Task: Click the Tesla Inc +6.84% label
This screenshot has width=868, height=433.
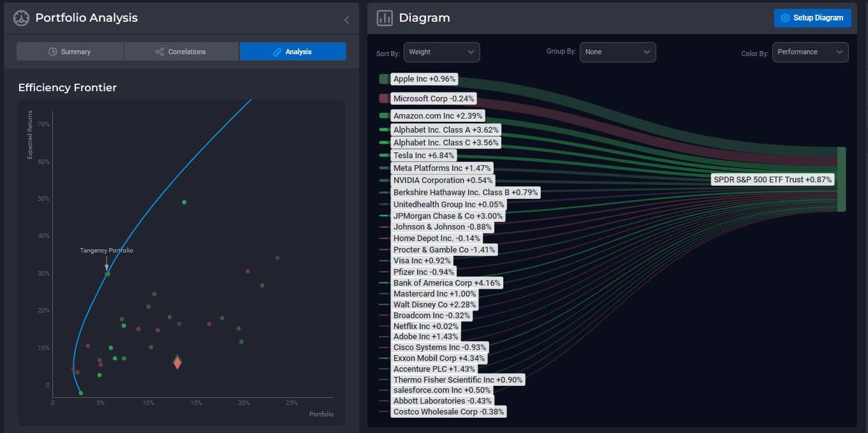Action: pos(424,155)
